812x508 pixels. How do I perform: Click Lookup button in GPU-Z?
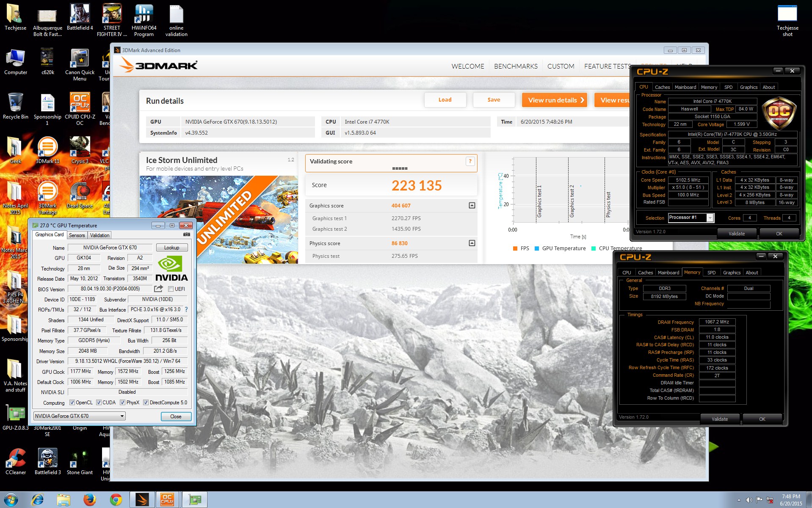[171, 248]
